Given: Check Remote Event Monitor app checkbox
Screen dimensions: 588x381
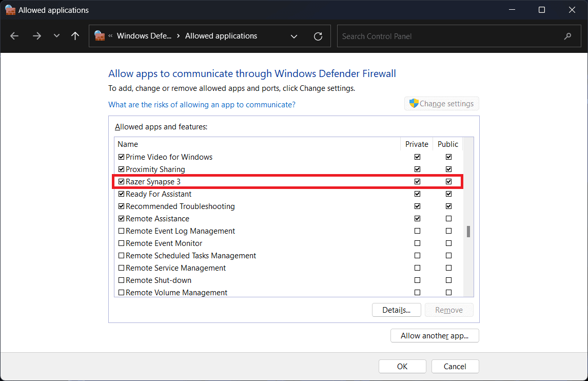Looking at the screenshot, I should 121,243.
